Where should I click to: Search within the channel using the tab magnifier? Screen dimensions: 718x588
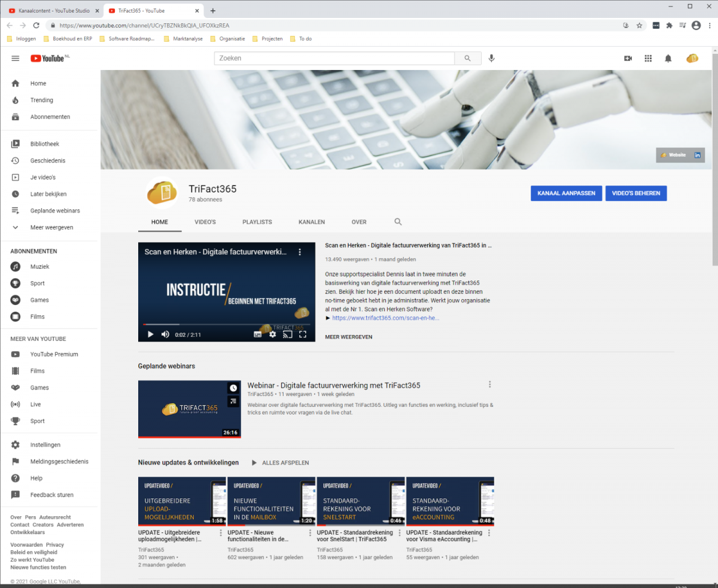[x=398, y=222]
